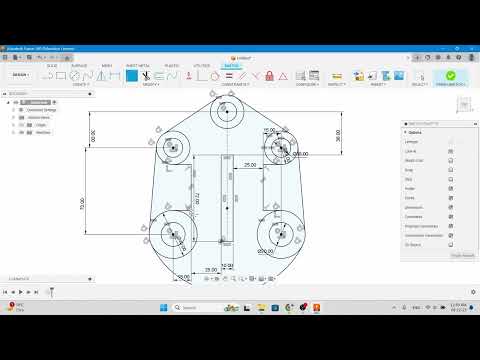This screenshot has height=360, width=480.
Task: Switch to the MESH tab
Action: coord(107,66)
